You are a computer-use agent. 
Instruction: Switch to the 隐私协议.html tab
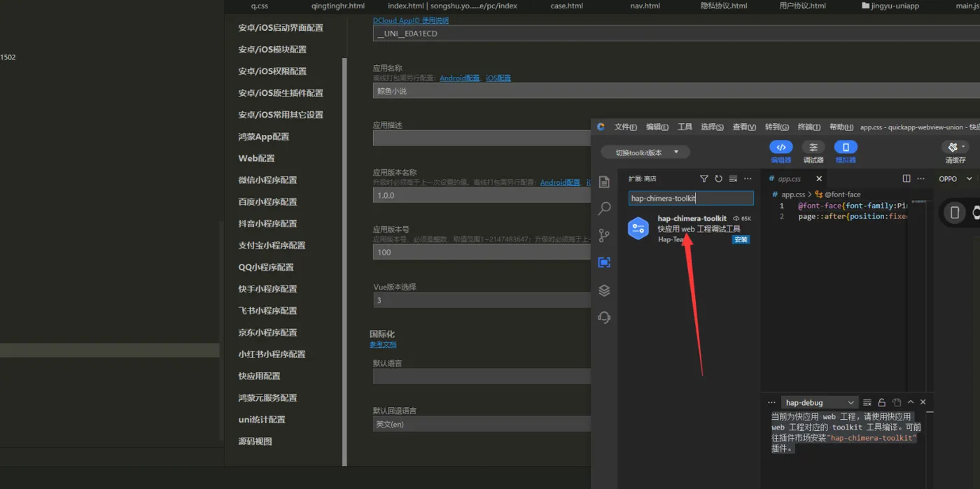(x=724, y=6)
